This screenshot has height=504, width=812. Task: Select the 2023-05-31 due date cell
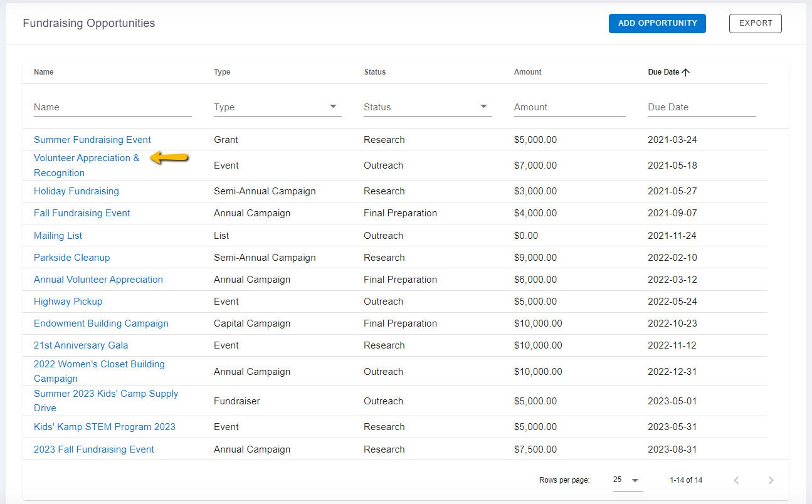pos(672,427)
